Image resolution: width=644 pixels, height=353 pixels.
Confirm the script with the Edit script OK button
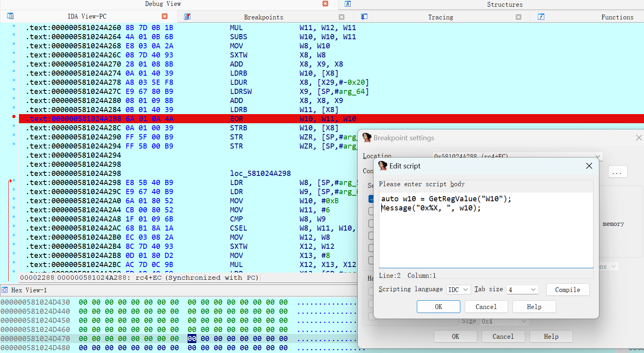coord(438,307)
